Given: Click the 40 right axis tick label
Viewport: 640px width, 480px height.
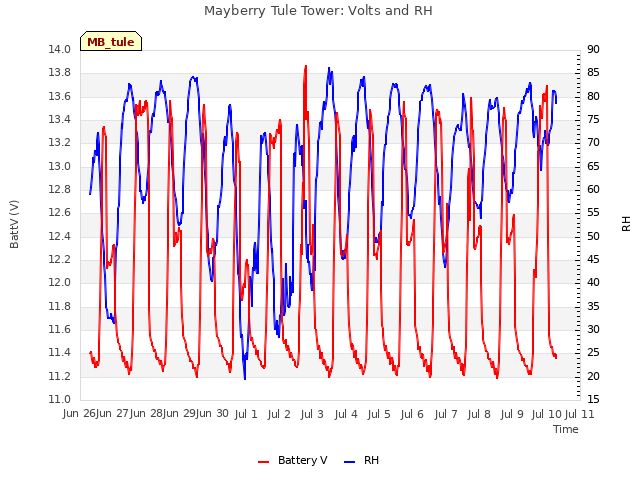Looking at the screenshot, I should 593,283.
